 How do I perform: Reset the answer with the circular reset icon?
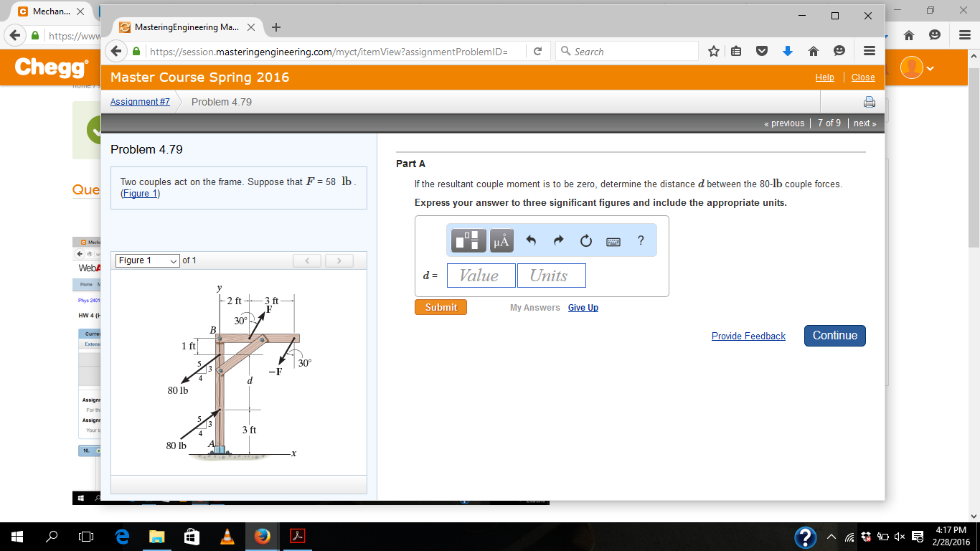(585, 241)
